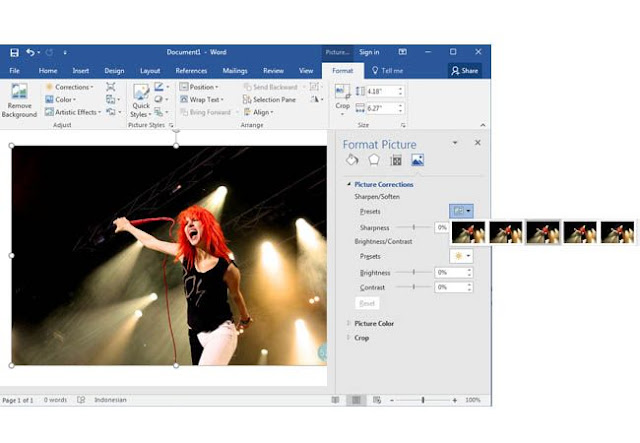Choose the middle sharpen preset thumbnail
The image size is (640, 443).
[x=543, y=232]
